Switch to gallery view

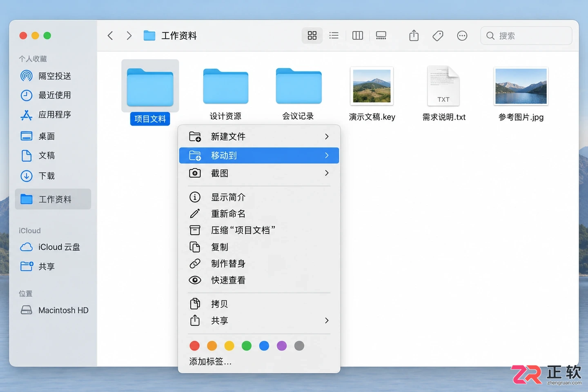[381, 36]
